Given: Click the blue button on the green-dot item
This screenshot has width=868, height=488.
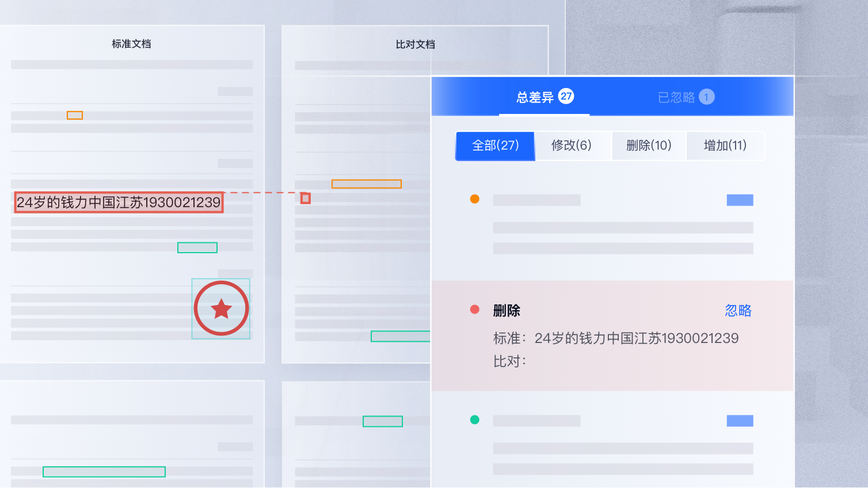Looking at the screenshot, I should 740,421.
